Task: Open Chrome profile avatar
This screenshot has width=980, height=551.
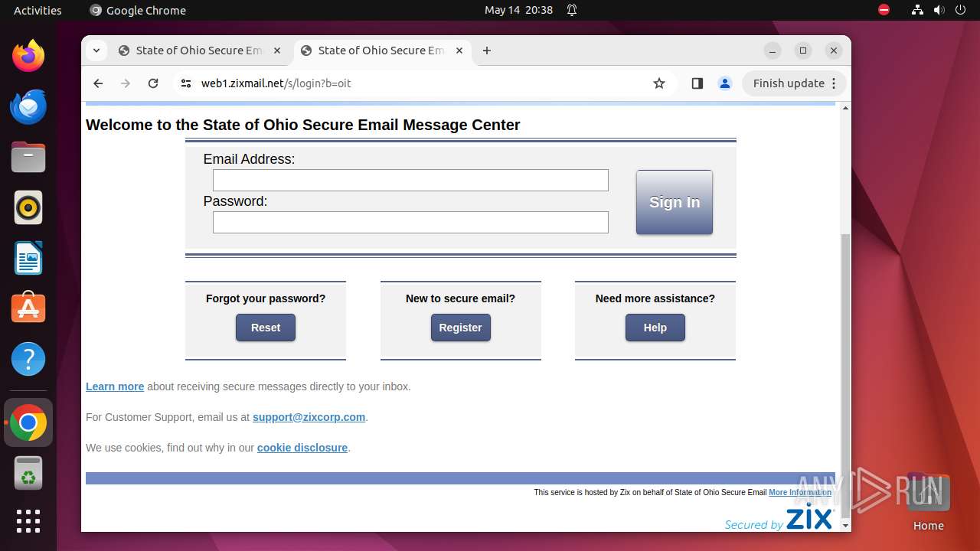Action: coord(725,83)
